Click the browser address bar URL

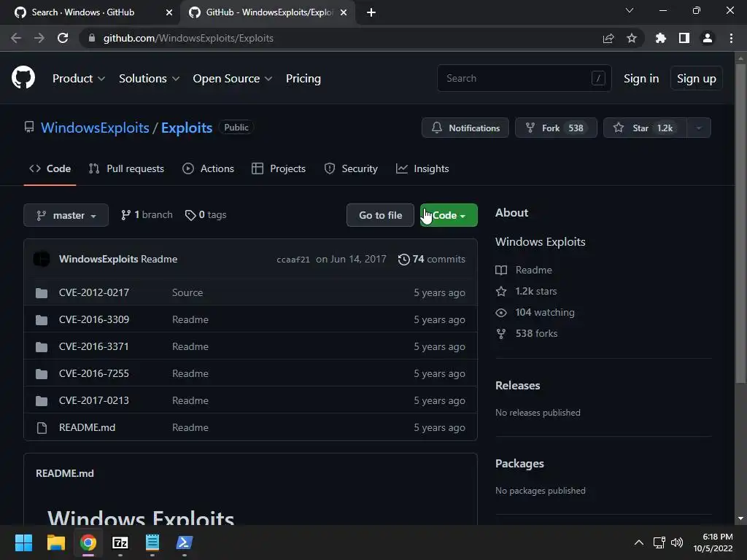[x=188, y=38]
